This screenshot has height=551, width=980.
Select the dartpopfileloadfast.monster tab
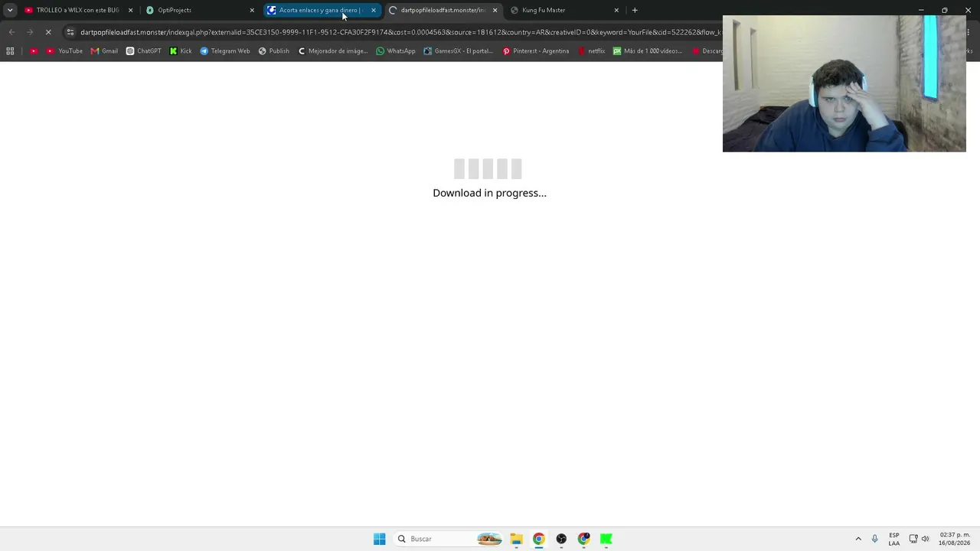(x=443, y=10)
